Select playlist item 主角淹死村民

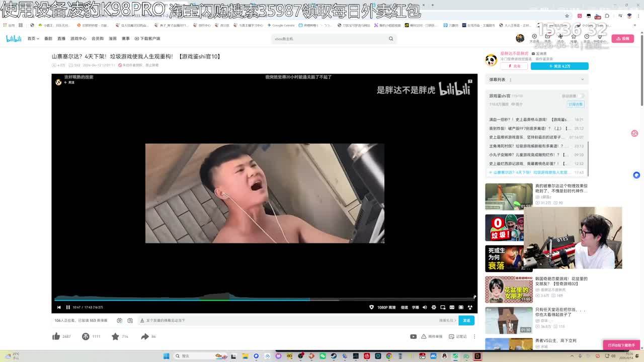pyautogui.click(x=536, y=146)
